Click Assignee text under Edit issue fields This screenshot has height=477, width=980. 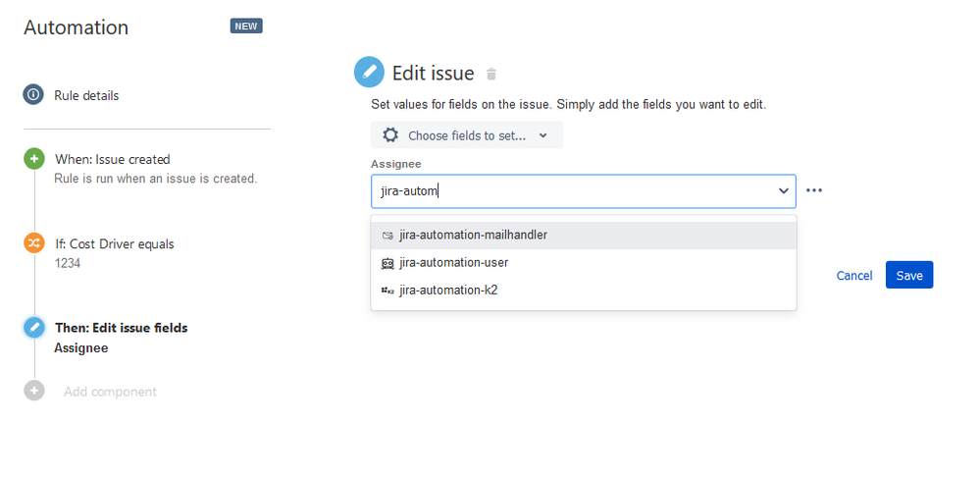coord(81,348)
